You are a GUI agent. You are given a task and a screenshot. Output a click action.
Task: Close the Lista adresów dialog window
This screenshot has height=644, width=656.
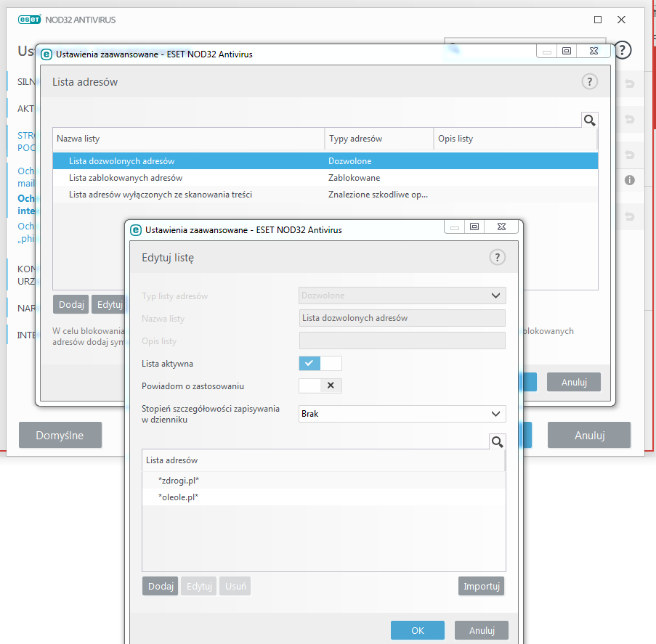(594, 51)
